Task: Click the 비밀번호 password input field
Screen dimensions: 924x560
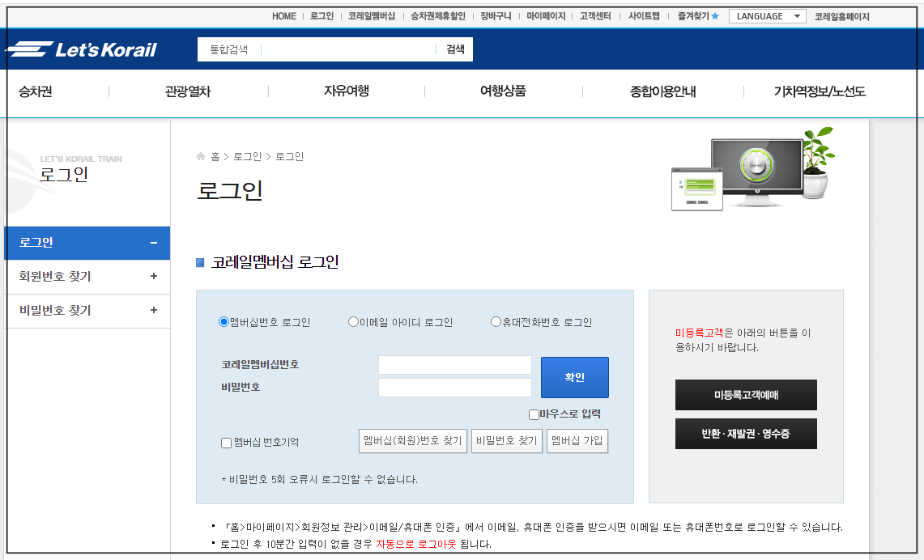Action: 455,388
